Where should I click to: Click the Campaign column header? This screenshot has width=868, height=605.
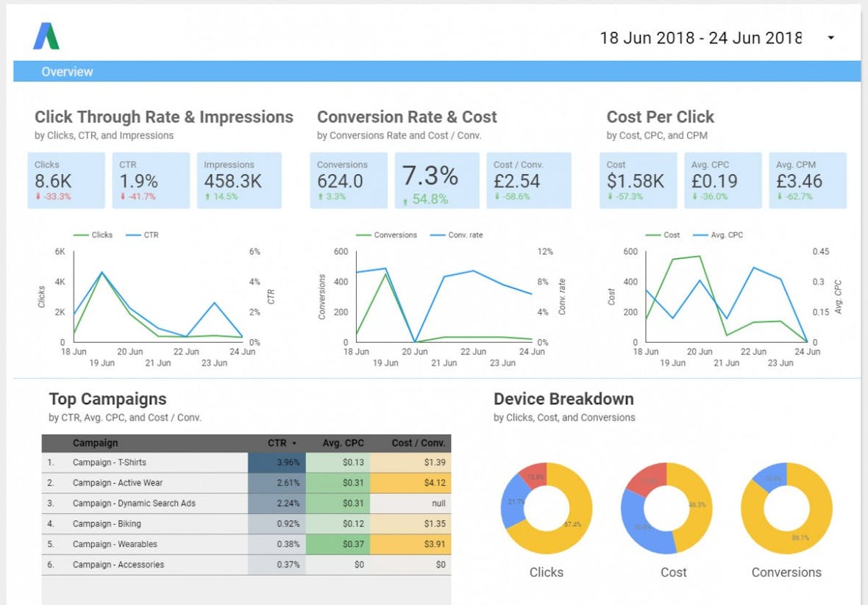95,443
